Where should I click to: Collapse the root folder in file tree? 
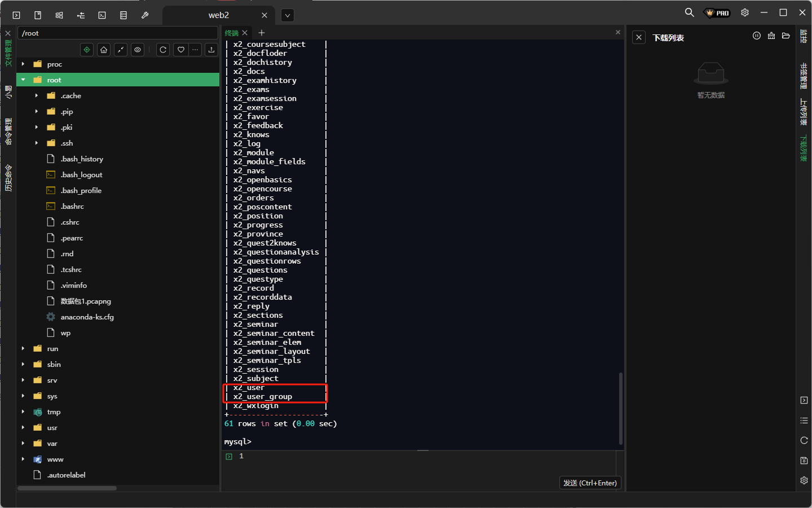[x=23, y=80]
